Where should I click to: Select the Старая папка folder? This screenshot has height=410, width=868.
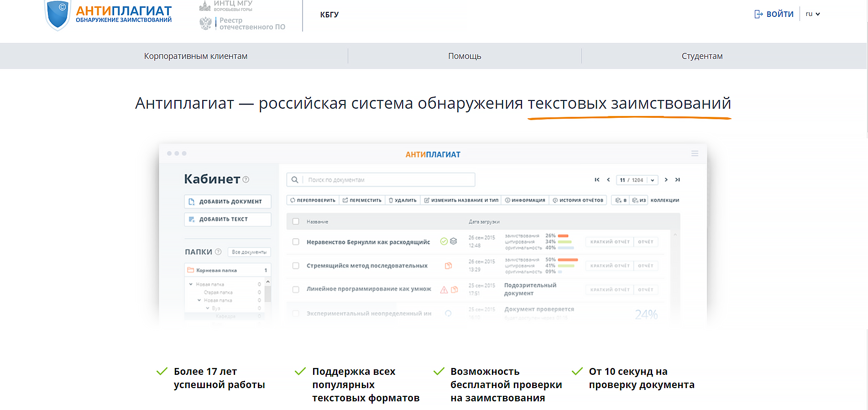218,292
